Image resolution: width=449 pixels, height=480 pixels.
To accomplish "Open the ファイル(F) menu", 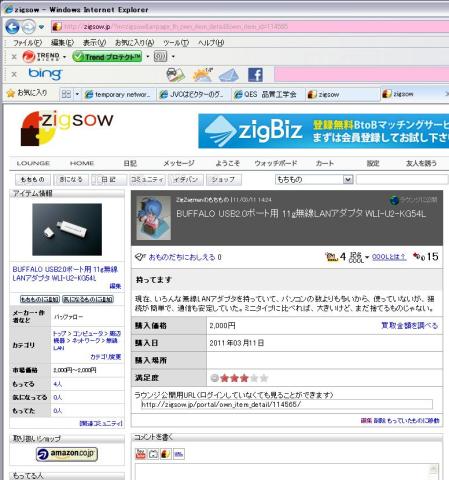I will [27, 43].
